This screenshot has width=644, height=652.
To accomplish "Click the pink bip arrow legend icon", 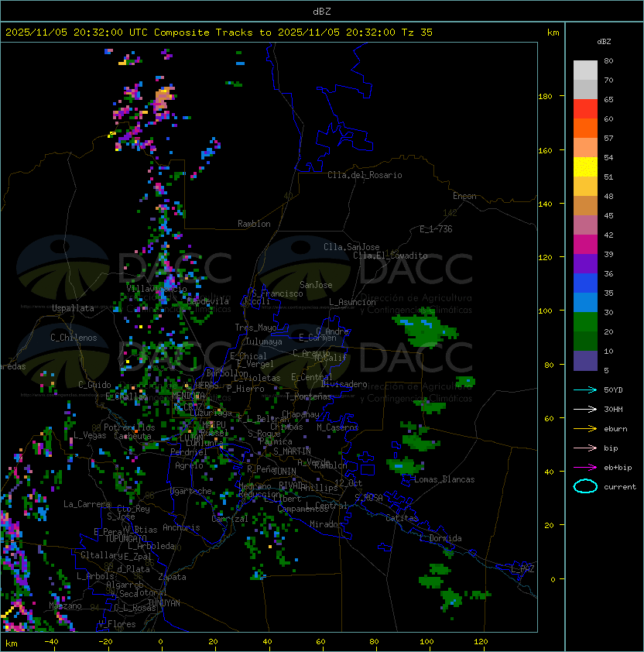I will pos(585,448).
